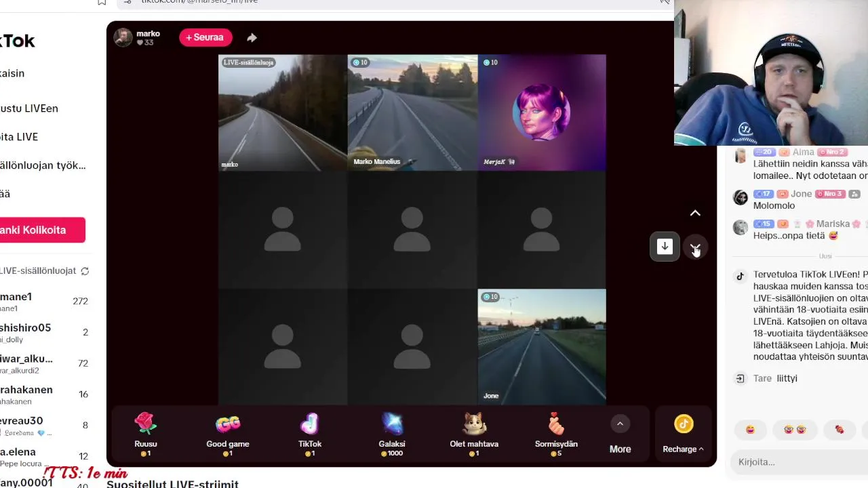This screenshot has height=488, width=868.
Task: Open Mariska's avatar in chat
Action: 741,228
